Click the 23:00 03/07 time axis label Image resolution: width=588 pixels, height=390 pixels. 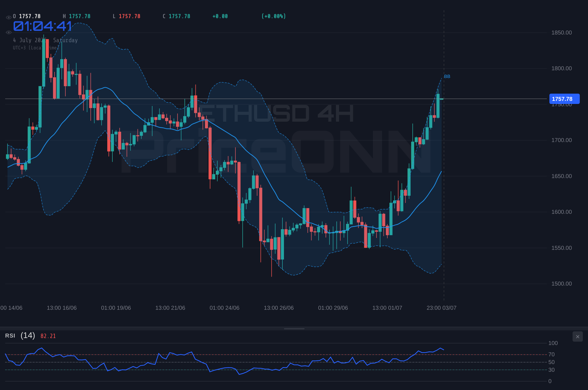(x=442, y=308)
